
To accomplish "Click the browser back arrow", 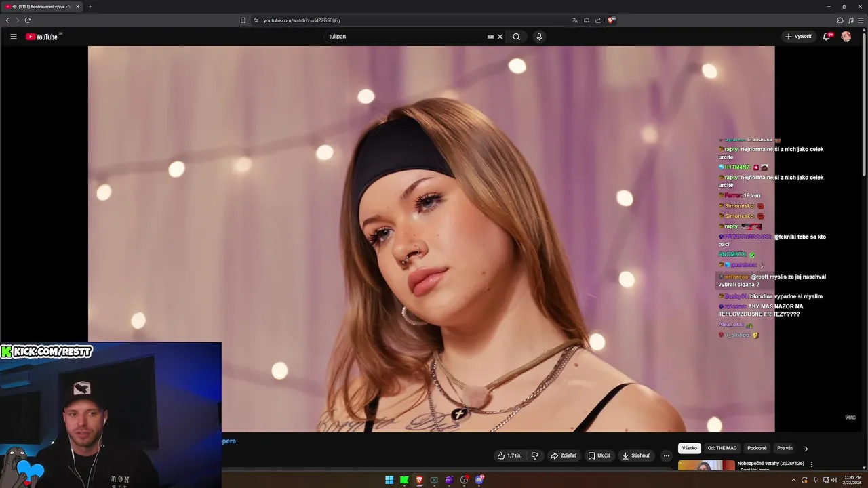I will pyautogui.click(x=7, y=20).
